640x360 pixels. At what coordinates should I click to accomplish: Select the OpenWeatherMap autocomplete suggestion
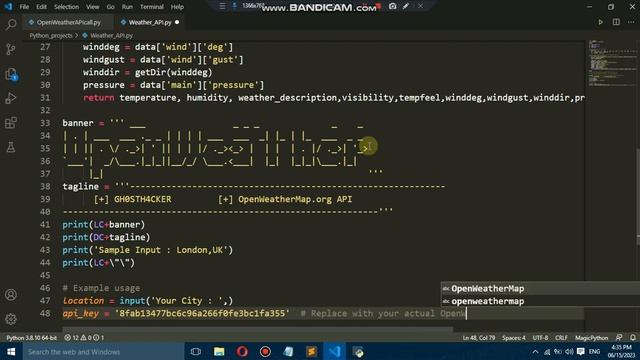[540, 289]
